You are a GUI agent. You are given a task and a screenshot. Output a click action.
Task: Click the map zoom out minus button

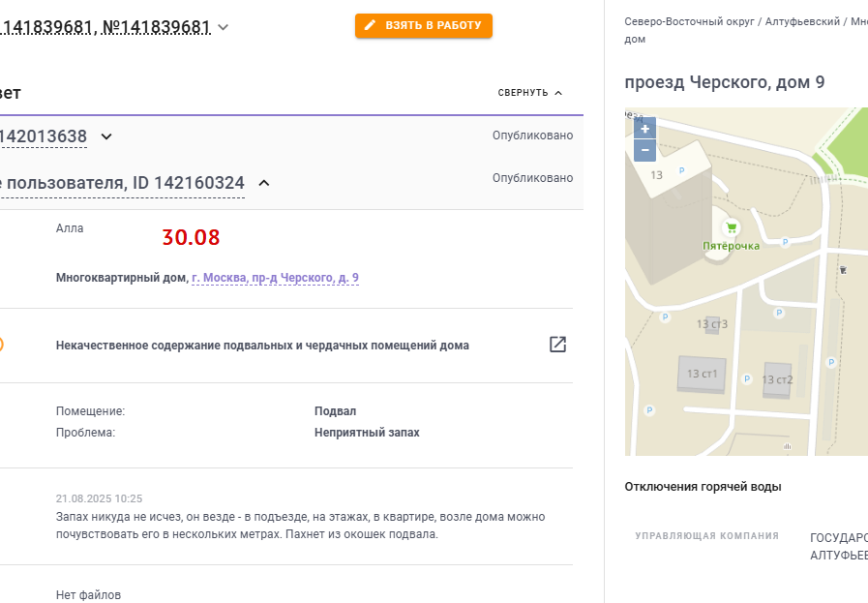pyautogui.click(x=644, y=150)
